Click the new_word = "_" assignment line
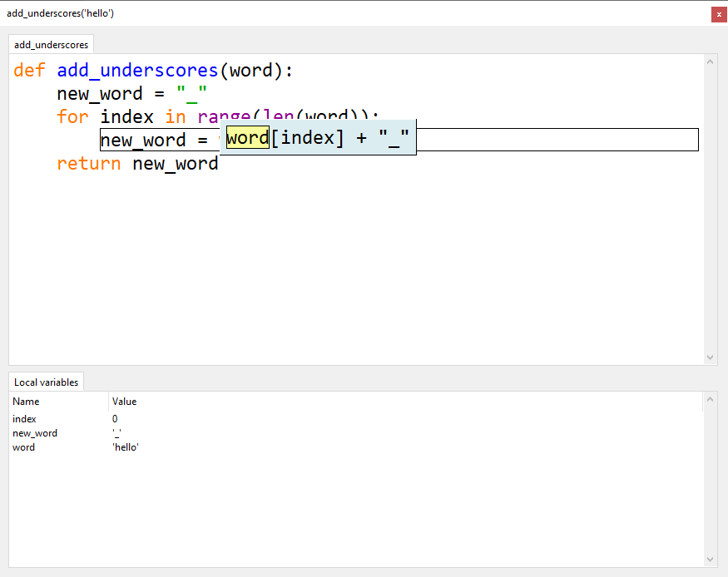Viewport: 728px width, 577px height. point(131,94)
